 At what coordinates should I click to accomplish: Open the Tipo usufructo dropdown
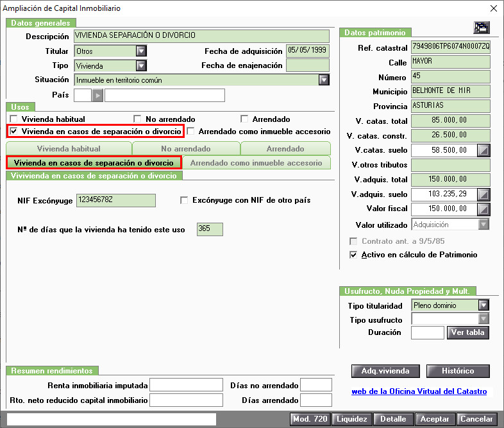click(483, 319)
